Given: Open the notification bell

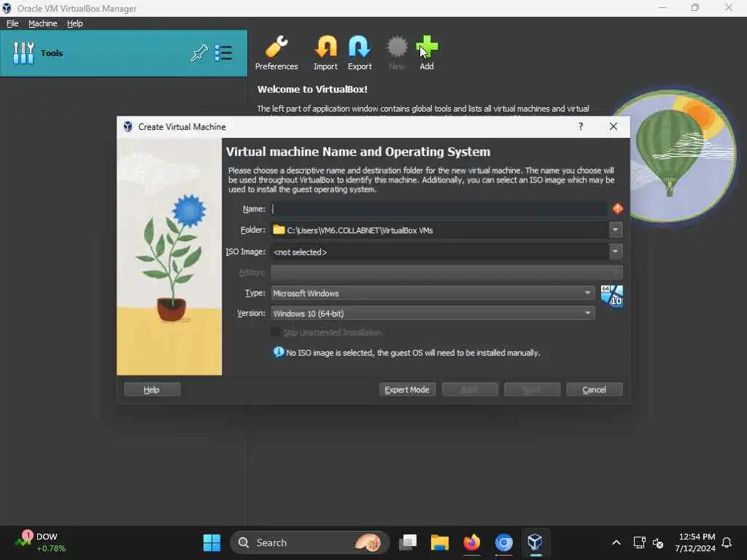Looking at the screenshot, I should click(x=727, y=542).
